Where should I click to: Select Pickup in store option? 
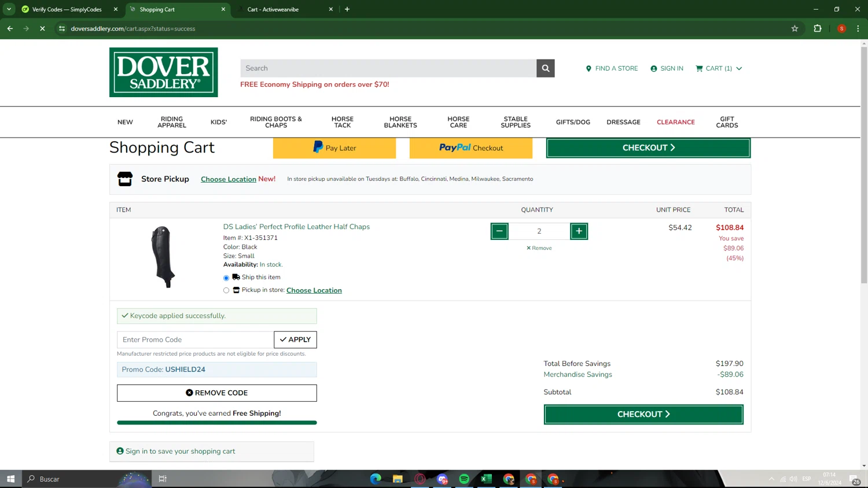(x=226, y=290)
